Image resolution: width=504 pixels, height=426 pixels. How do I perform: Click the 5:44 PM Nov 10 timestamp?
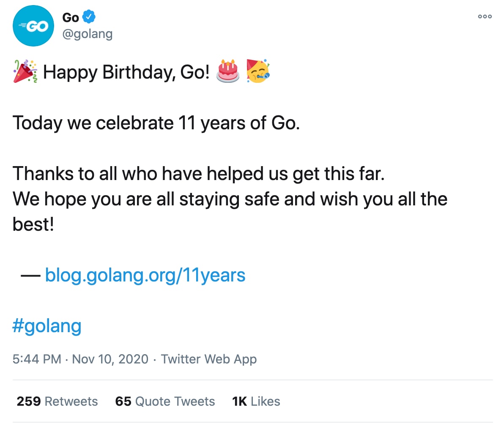[x=80, y=359]
